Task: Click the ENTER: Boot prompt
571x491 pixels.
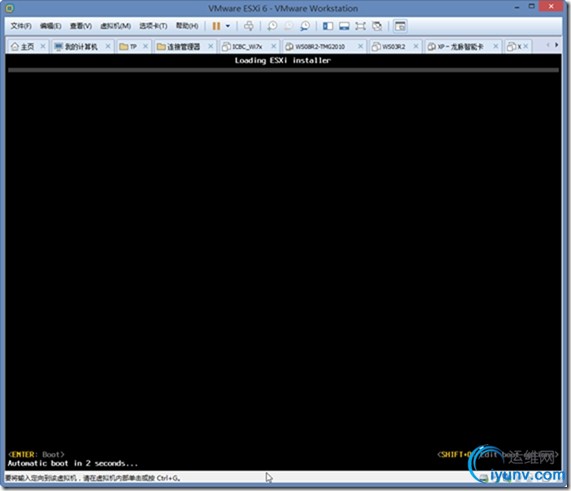Action: tap(36, 455)
